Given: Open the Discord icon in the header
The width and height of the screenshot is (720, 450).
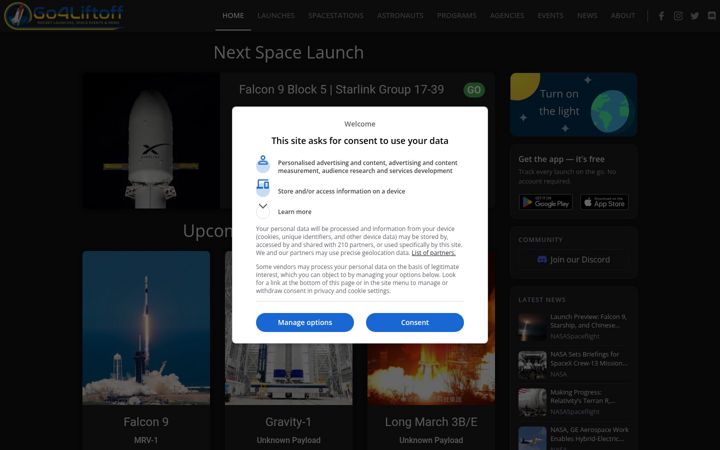Looking at the screenshot, I should [x=712, y=16].
